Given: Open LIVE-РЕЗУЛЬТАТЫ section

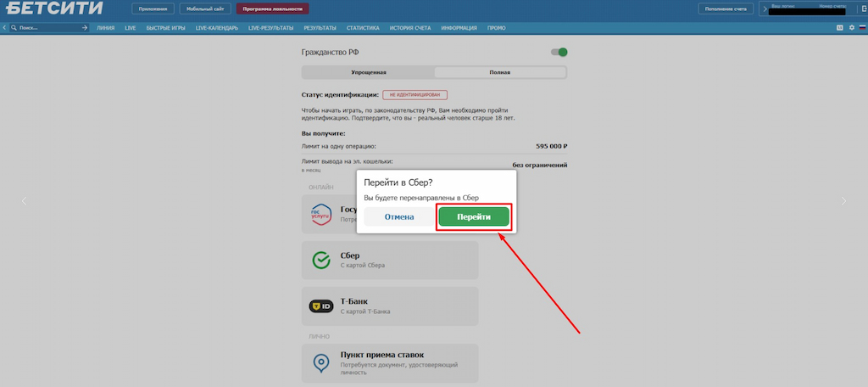Looking at the screenshot, I should (271, 28).
